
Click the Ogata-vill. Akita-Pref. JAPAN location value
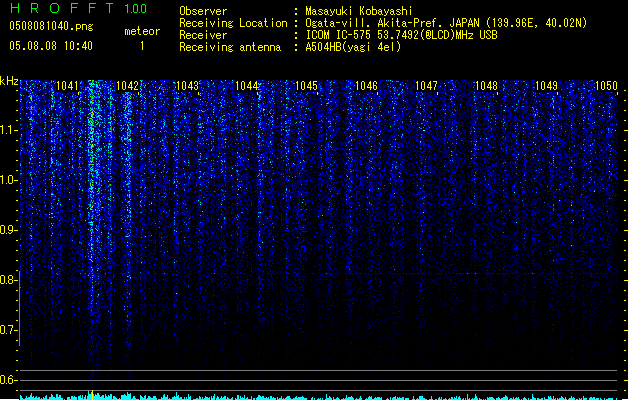coord(446,23)
